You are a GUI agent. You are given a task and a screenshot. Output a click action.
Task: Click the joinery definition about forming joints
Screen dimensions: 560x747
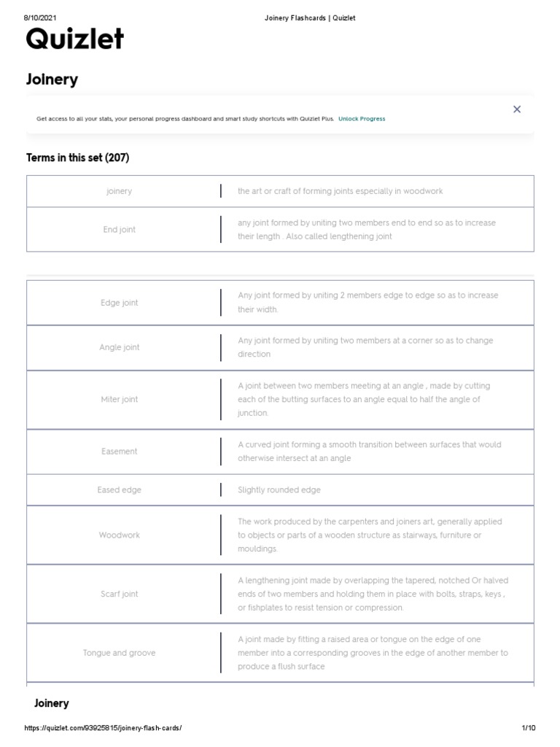pyautogui.click(x=340, y=191)
